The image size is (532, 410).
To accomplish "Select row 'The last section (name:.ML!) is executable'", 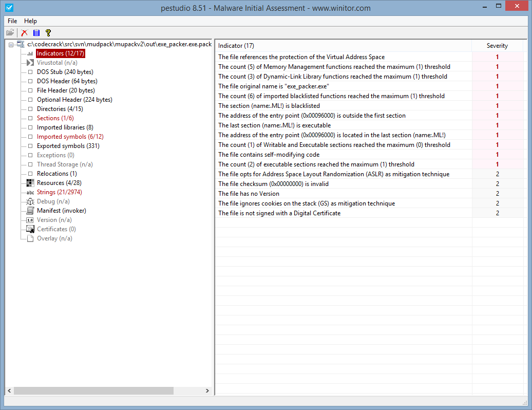I will tap(369, 125).
